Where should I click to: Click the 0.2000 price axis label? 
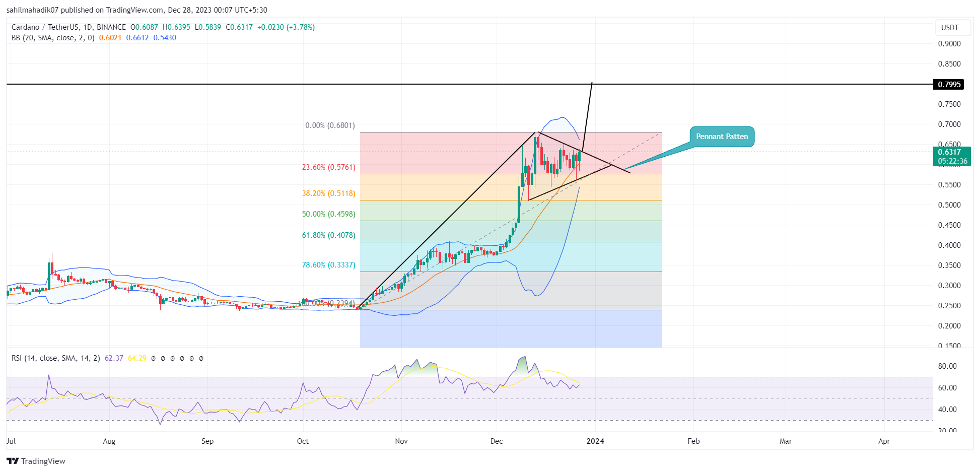tap(949, 326)
